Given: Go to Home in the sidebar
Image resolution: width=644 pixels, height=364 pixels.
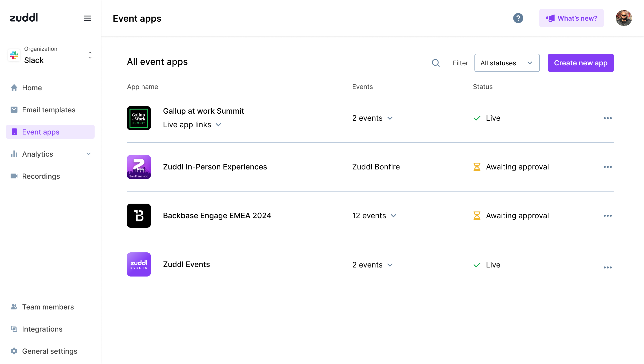Looking at the screenshot, I should click(x=50, y=87).
